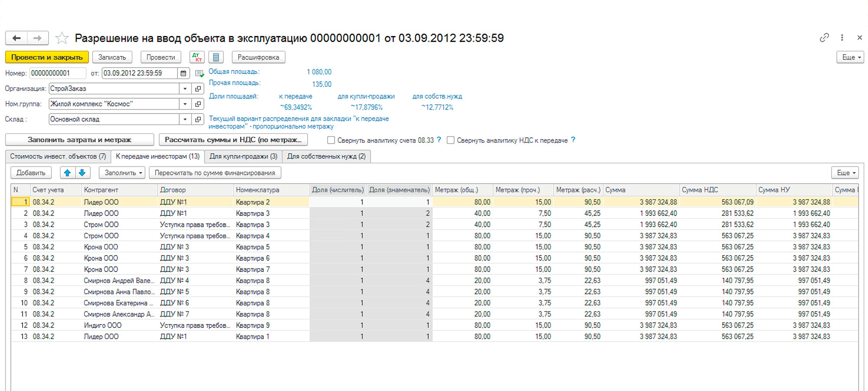This screenshot has width=868, height=391.
Task: Expand the Организация dropdown list
Action: pos(185,89)
